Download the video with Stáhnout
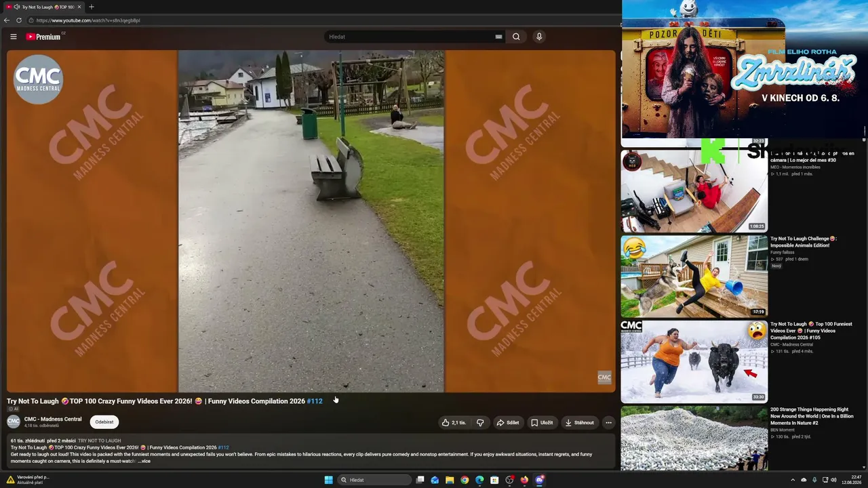 (579, 422)
